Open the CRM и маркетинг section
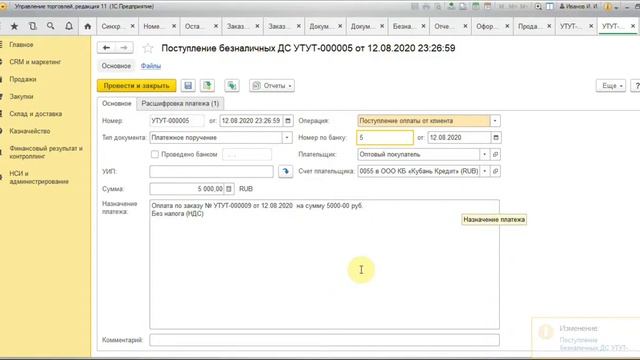Viewport: 640px width, 360px height. click(x=35, y=62)
